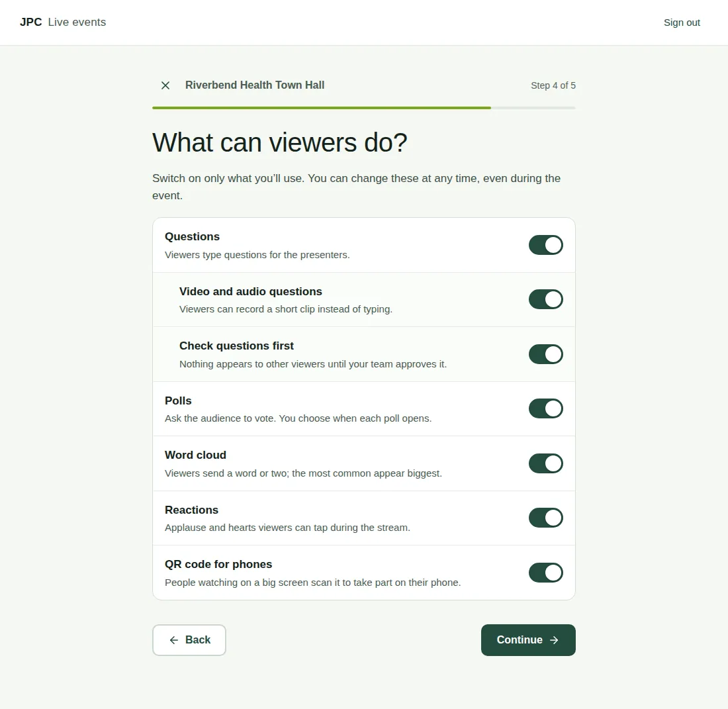This screenshot has width=728, height=709.
Task: Click the 'QR code for phones' label
Action: click(218, 564)
